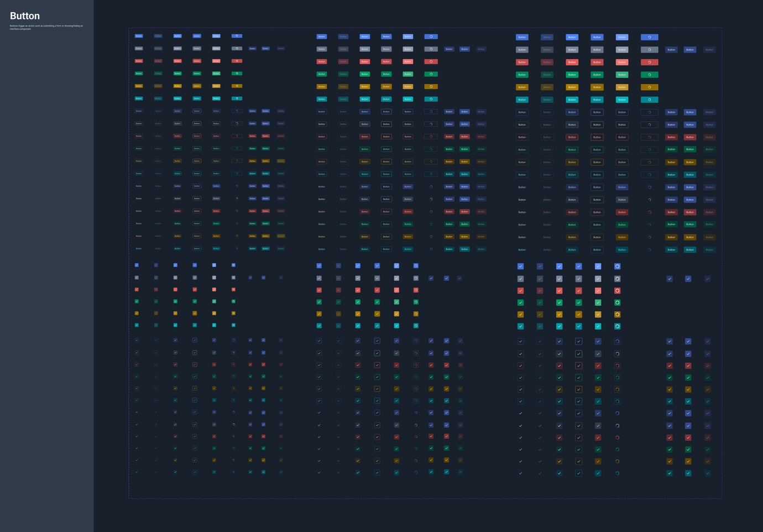The height and width of the screenshot is (532, 763).
Task: Click the smallest group's solid yellow square spinner icon
Action: pos(233,313)
